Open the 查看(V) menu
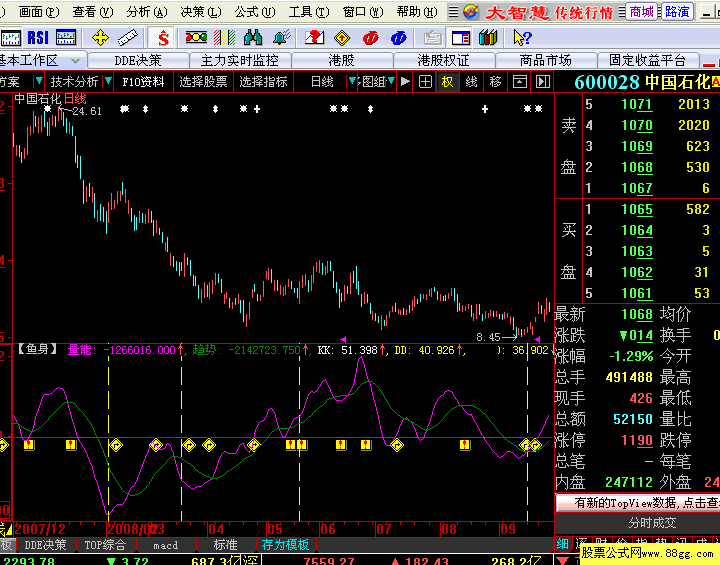The image size is (720, 565). pos(93,11)
